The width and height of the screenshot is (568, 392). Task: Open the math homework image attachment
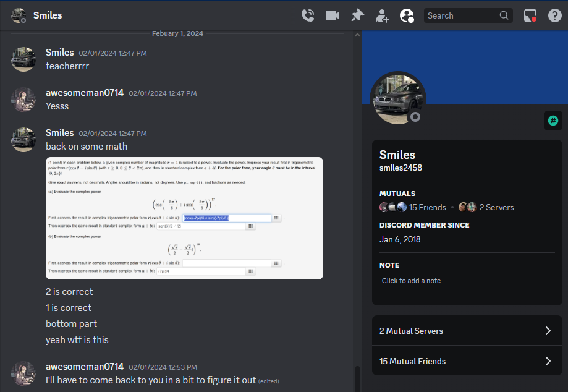(x=184, y=218)
